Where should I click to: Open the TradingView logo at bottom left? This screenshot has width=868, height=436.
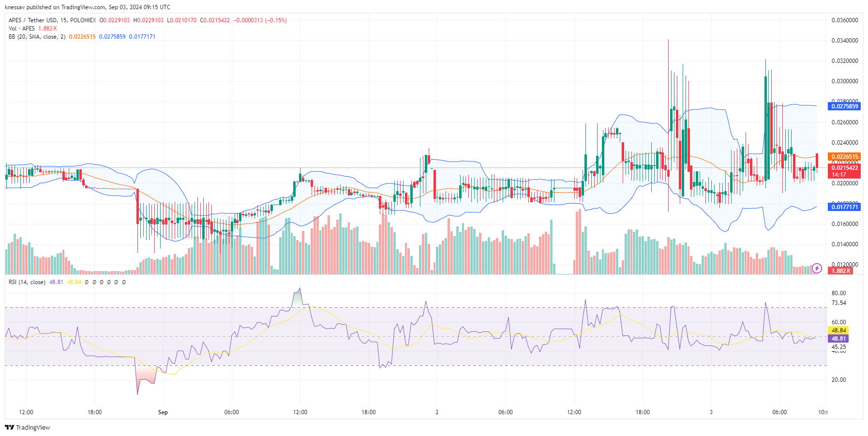click(28, 427)
